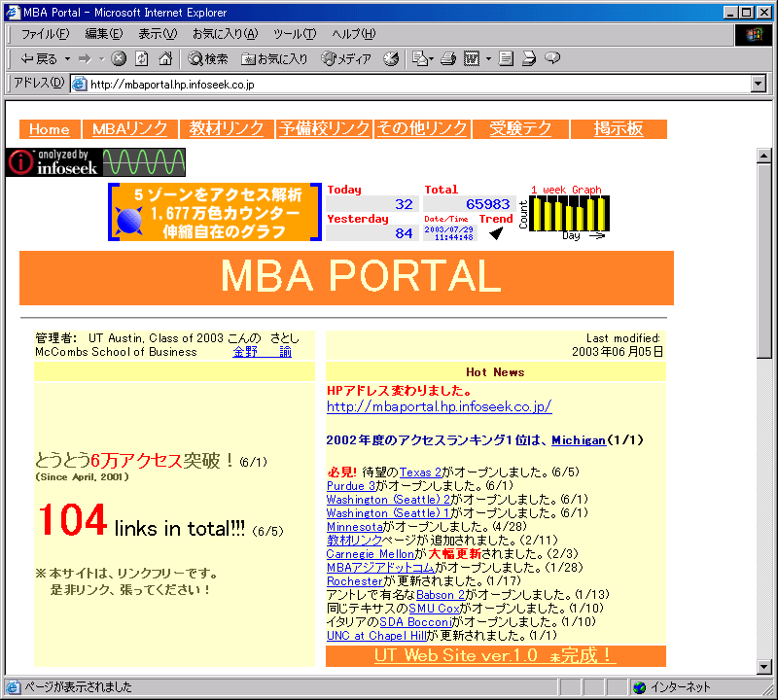
Task: Print the page with the printer icon
Action: (x=448, y=59)
